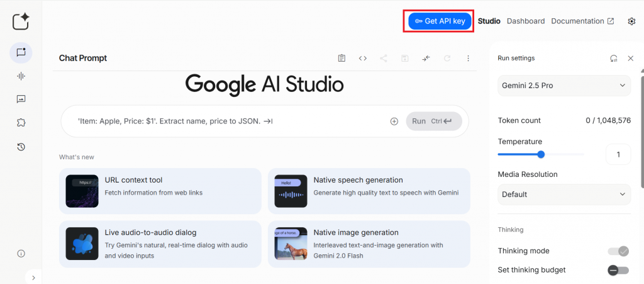Open the Documentation link
Image resolution: width=644 pixels, height=284 pixels.
[x=582, y=21]
